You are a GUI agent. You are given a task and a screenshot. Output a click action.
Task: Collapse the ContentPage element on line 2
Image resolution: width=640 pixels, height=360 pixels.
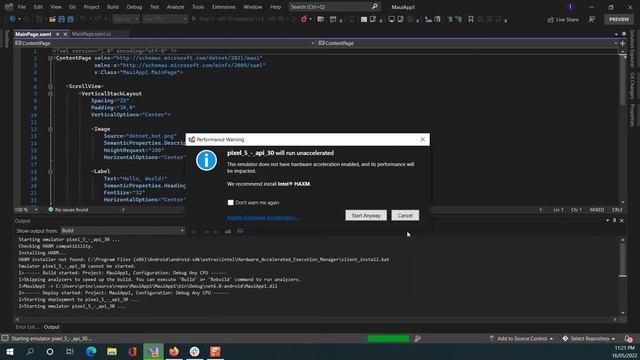click(x=51, y=58)
